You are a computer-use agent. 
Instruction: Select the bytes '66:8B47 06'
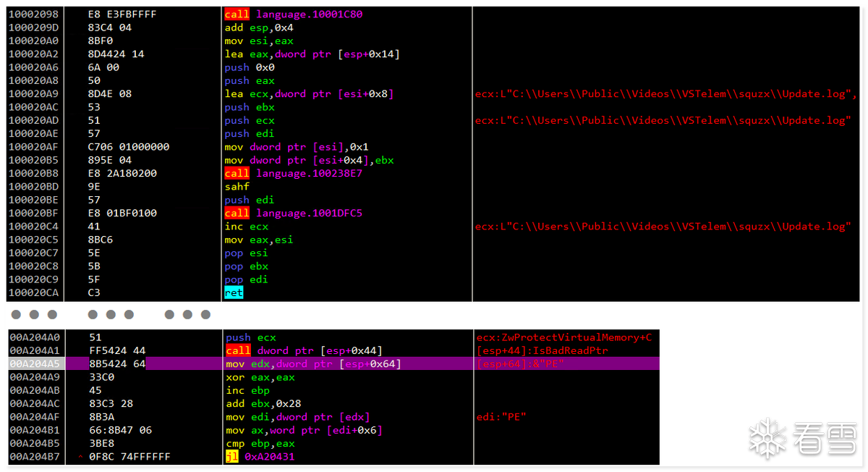click(121, 430)
